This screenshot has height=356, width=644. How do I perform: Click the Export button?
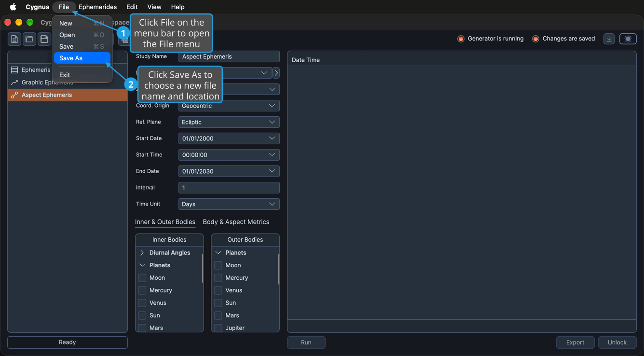pos(575,342)
